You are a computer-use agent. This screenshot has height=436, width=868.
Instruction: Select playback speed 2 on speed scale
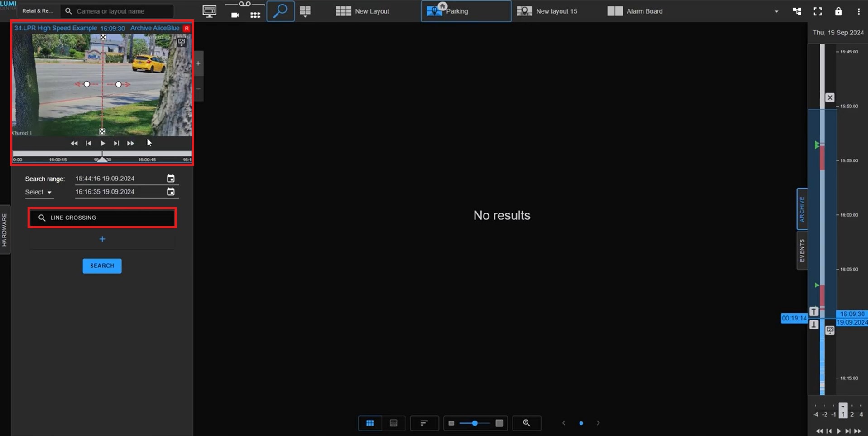[852, 414]
